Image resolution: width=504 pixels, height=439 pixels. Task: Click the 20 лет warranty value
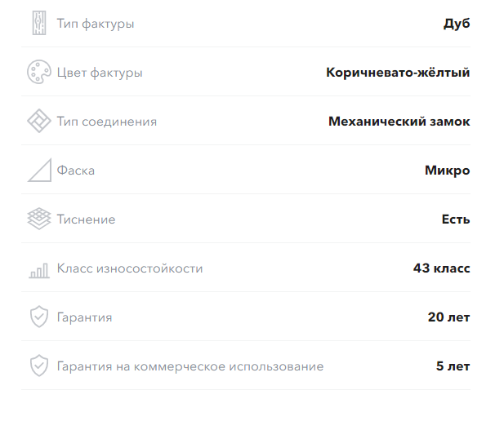click(448, 317)
